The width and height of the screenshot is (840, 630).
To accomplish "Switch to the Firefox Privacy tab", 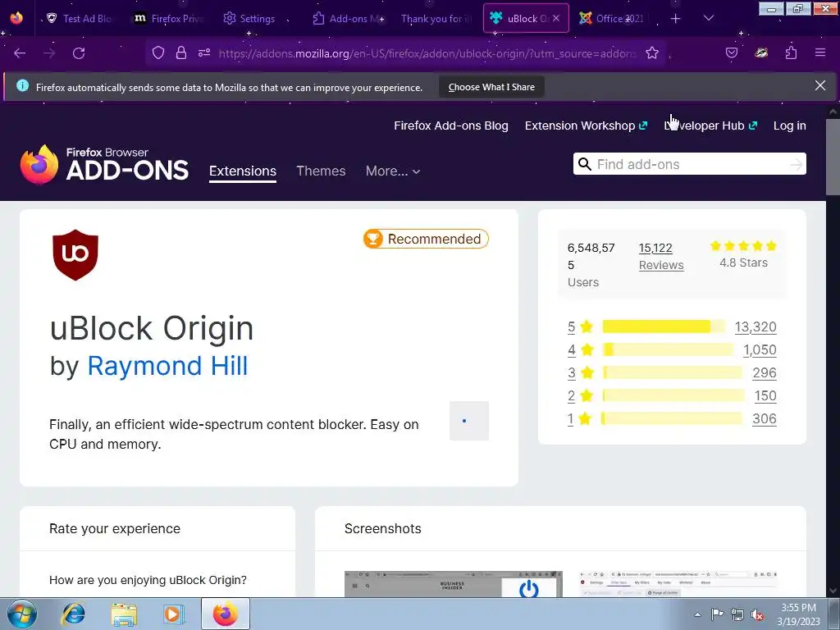I will tap(169, 18).
